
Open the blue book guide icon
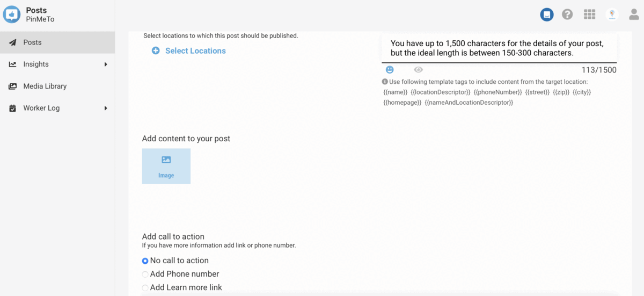(x=546, y=15)
